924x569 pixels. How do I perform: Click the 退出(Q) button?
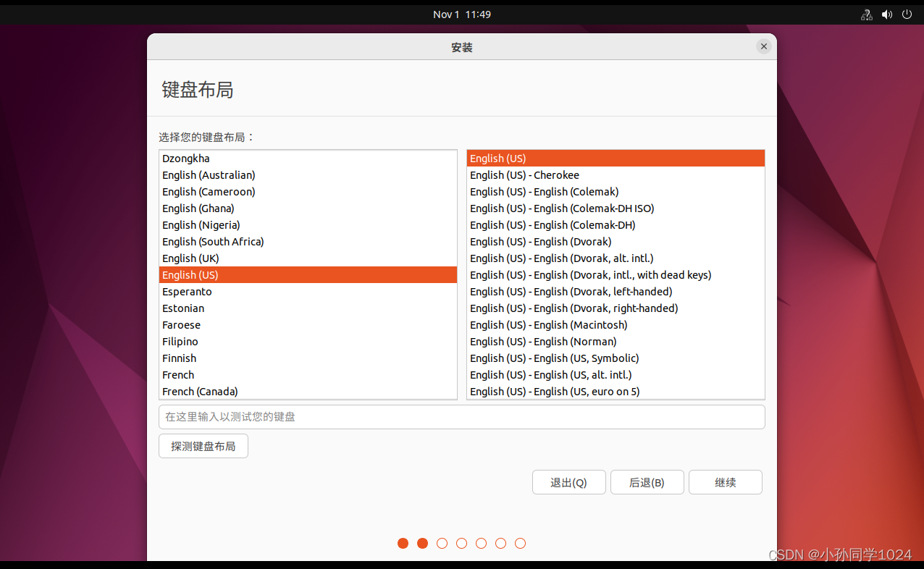coord(568,481)
